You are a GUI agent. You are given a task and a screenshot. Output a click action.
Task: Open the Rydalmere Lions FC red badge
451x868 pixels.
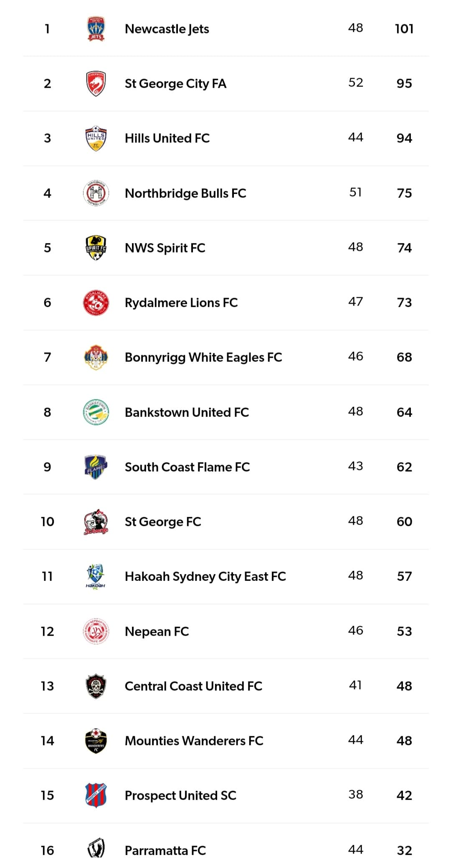96,303
